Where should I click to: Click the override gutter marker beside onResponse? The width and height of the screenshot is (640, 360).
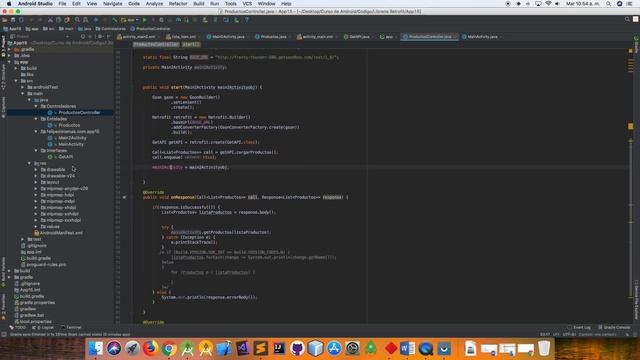coord(124,197)
